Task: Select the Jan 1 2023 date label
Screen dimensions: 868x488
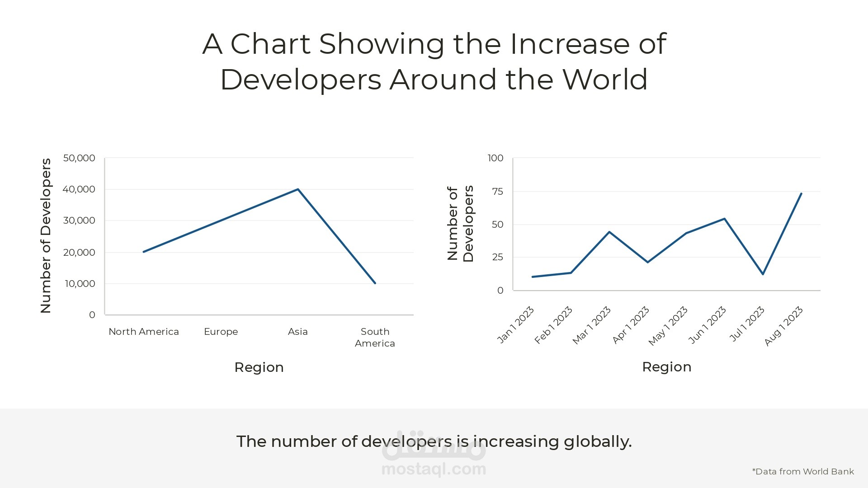Action: click(x=516, y=325)
